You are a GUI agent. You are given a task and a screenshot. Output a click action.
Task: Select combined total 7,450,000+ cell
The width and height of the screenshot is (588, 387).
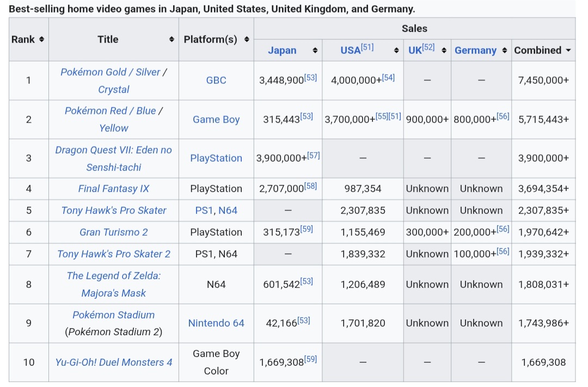click(x=543, y=81)
